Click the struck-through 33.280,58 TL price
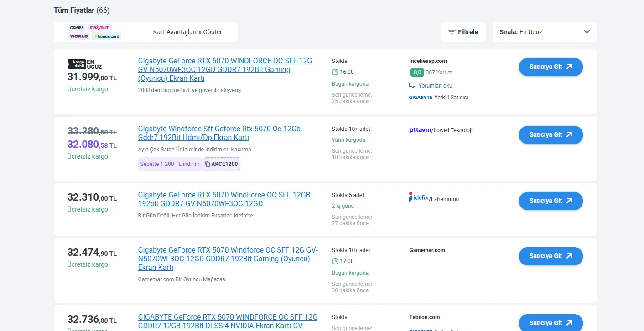Image resolution: width=644 pixels, height=331 pixels. click(x=92, y=131)
